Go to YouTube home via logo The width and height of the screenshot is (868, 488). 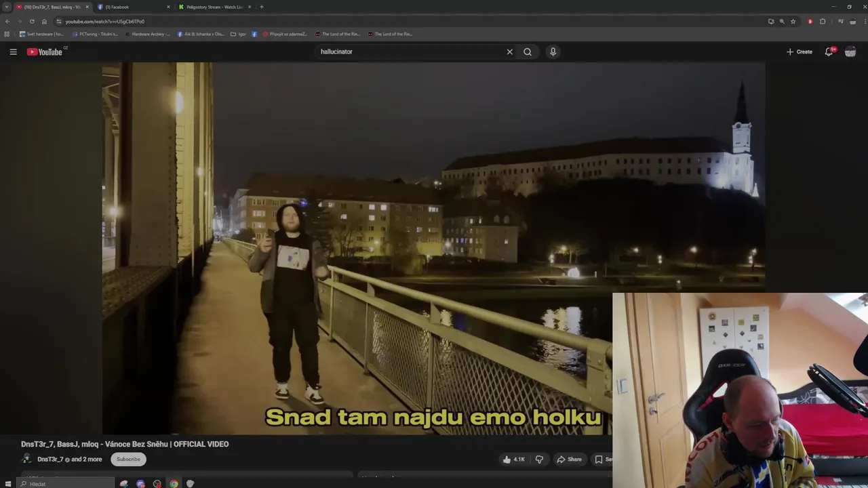coord(45,52)
